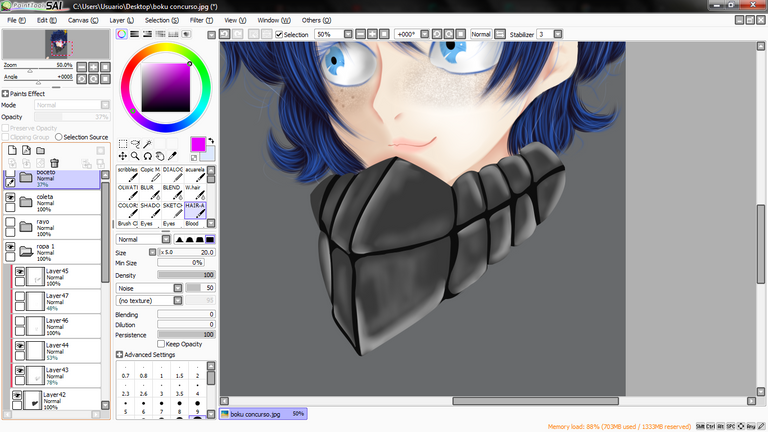Viewport: 768px width, 432px height.
Task: Select the Magic Wand tool
Action: point(147,144)
